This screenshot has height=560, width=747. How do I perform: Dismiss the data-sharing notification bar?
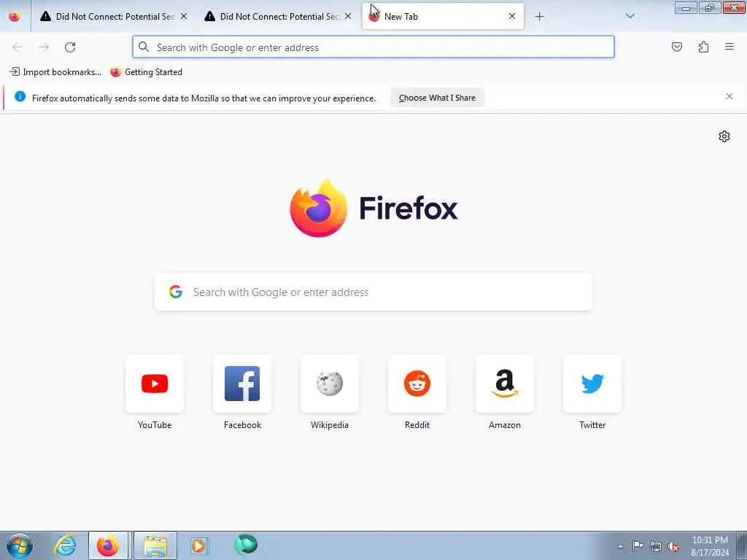coord(729,97)
